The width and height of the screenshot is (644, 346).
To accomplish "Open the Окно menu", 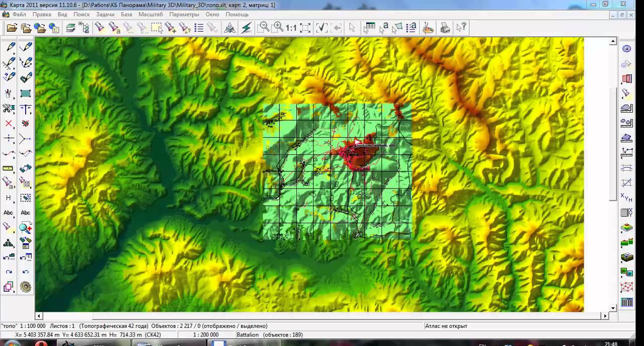I will (x=212, y=15).
